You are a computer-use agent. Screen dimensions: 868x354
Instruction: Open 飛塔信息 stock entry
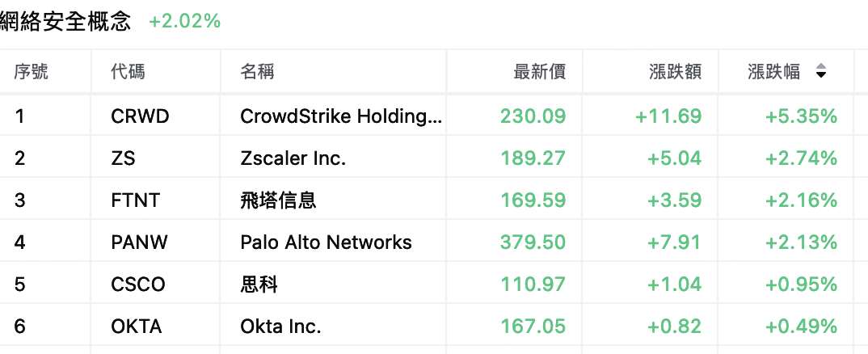click(x=279, y=200)
